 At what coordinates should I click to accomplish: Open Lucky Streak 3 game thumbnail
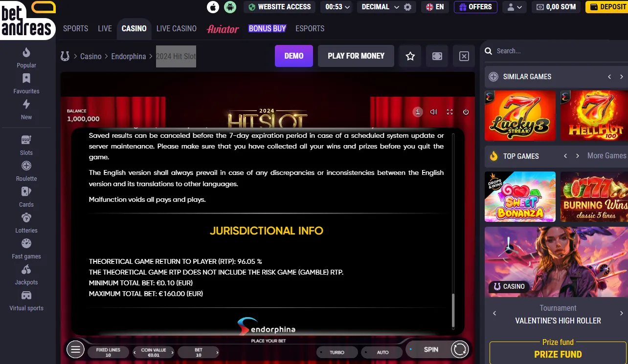[x=520, y=115]
